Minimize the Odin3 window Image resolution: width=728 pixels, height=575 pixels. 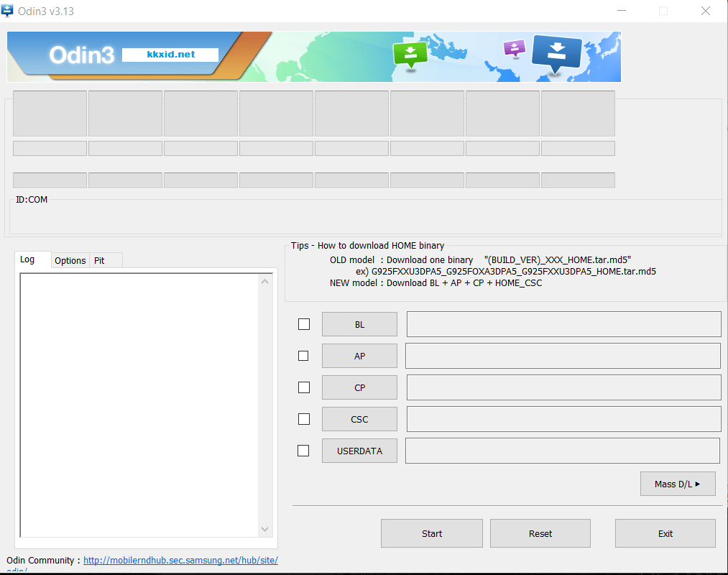[x=621, y=11]
